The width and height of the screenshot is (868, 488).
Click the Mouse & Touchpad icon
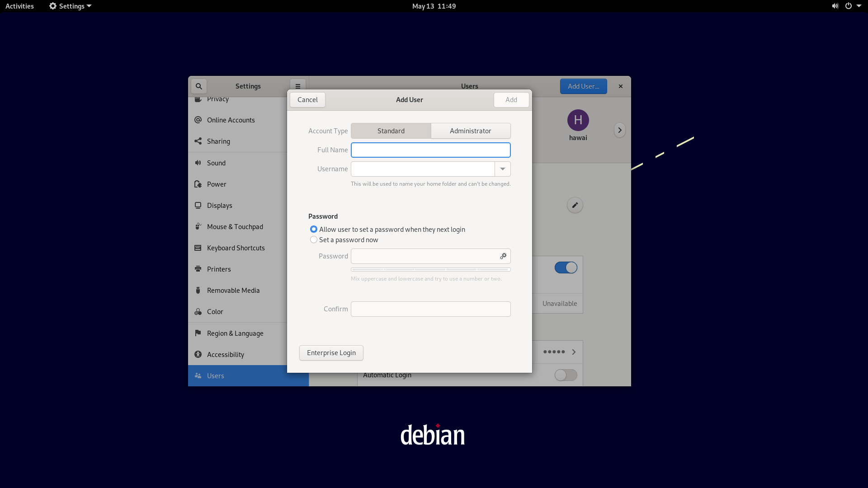point(198,226)
